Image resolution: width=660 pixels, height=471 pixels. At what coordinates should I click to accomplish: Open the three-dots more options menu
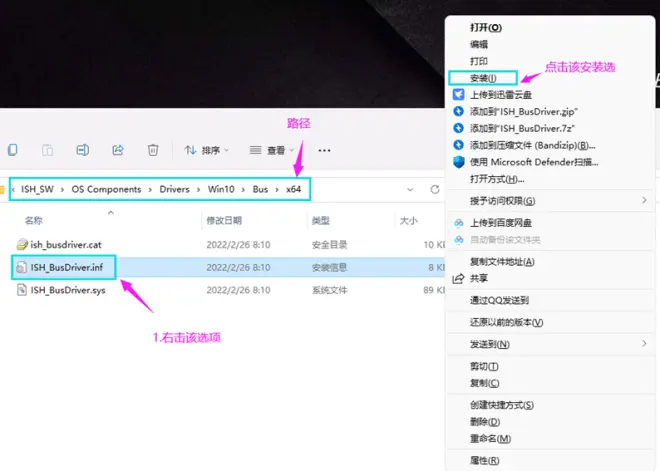click(324, 150)
